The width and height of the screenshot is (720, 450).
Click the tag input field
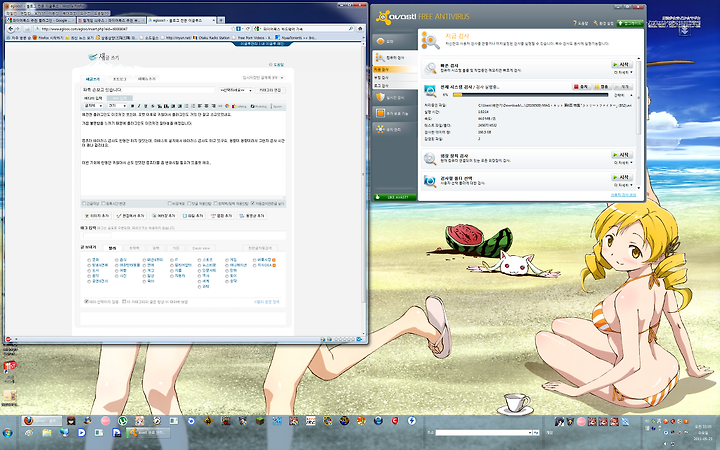[96, 236]
